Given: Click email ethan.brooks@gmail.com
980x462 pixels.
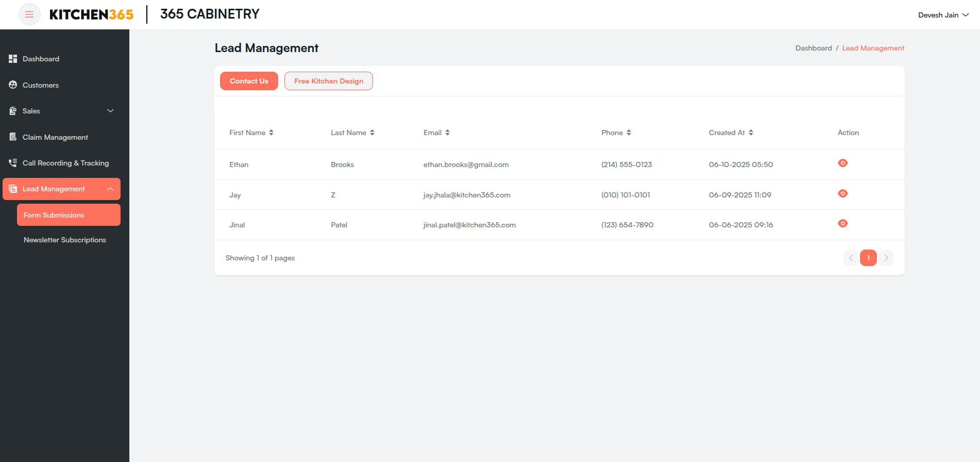Looking at the screenshot, I should coord(466,164).
